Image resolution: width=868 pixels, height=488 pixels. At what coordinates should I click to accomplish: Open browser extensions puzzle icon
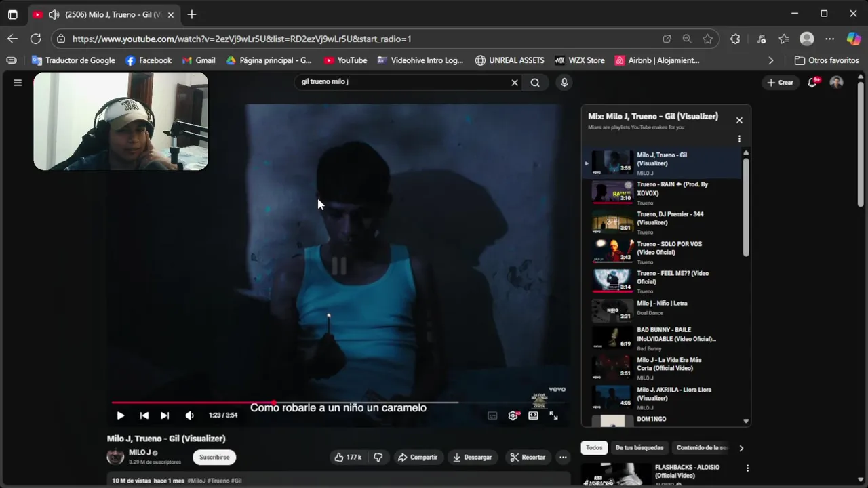[x=735, y=39]
